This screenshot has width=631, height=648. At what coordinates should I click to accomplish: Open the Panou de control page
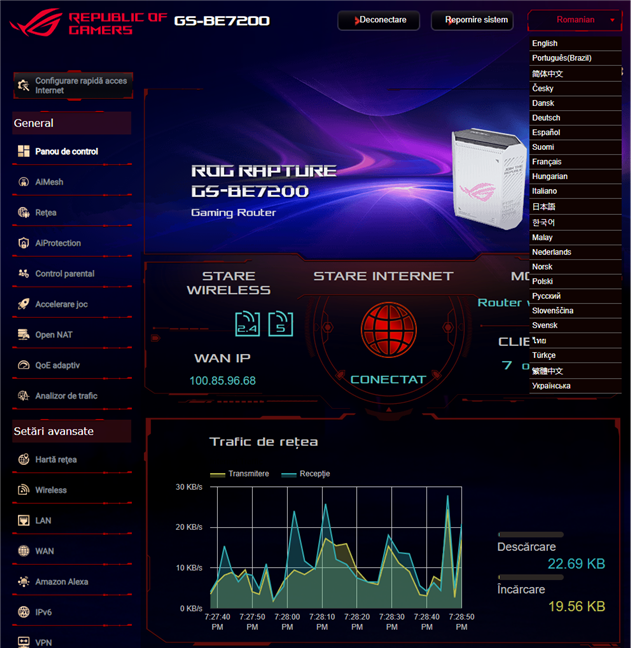click(72, 151)
